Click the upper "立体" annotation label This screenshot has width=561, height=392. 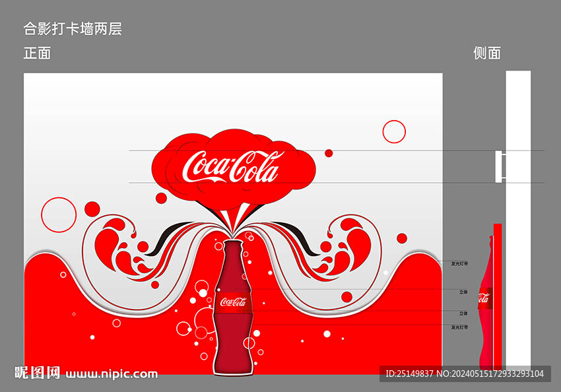pyautogui.click(x=463, y=292)
